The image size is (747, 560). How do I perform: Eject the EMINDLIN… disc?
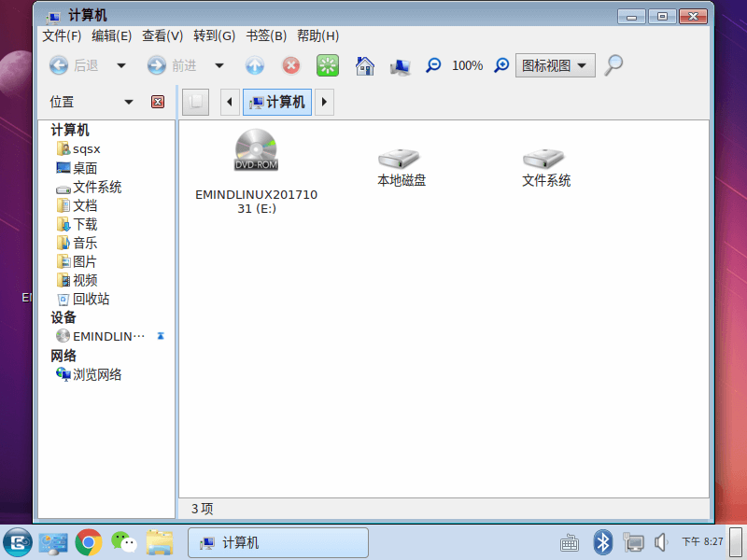161,336
